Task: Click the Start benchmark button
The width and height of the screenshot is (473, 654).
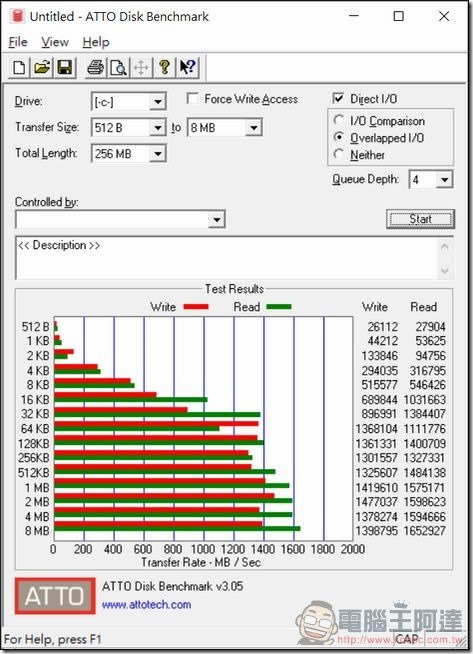Action: coord(420,219)
